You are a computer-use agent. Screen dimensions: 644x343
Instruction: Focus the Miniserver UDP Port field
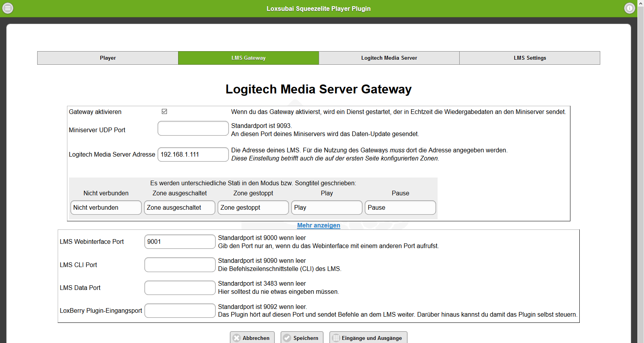point(193,128)
